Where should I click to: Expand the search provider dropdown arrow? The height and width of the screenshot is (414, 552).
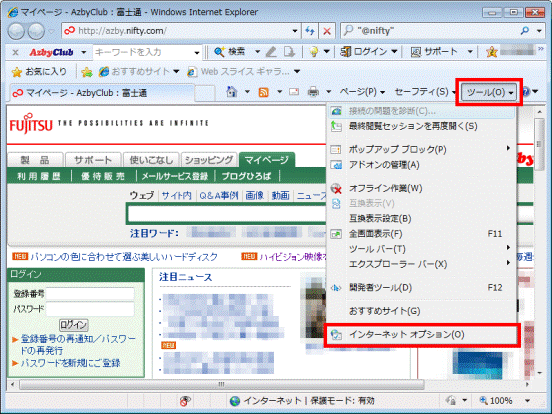coord(539,31)
